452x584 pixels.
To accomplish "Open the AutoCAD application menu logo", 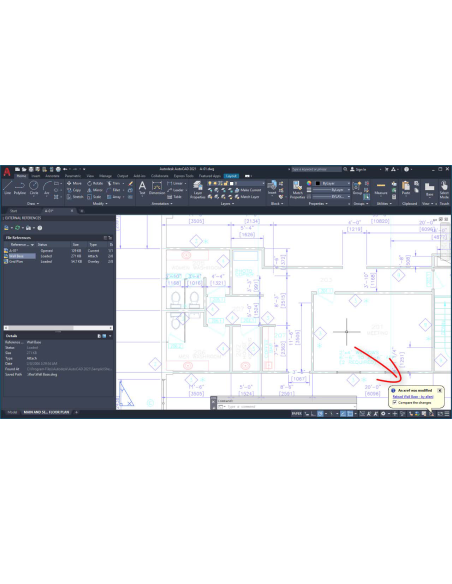I will (7, 172).
